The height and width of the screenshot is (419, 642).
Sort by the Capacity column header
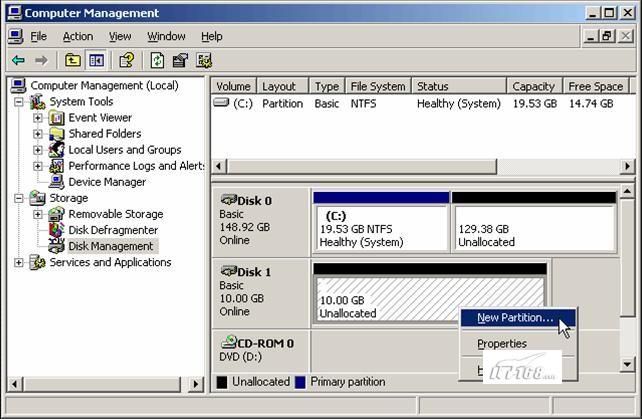tap(533, 87)
